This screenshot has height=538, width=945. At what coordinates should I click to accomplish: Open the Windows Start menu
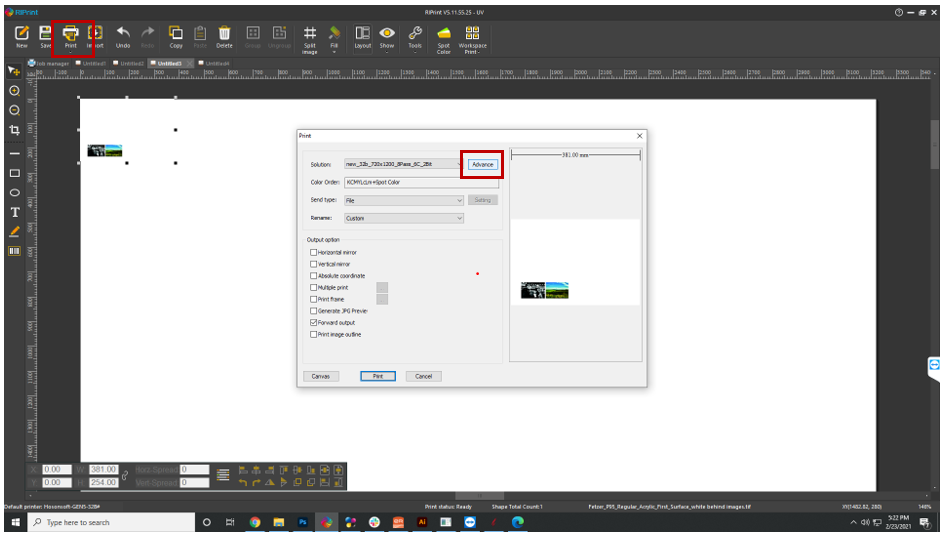point(16,522)
